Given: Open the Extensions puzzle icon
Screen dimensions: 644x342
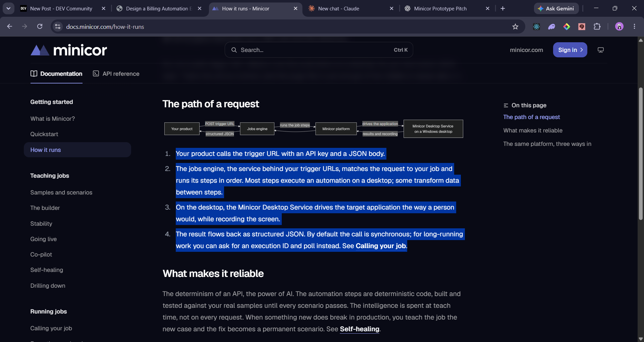Looking at the screenshot, I should click(x=597, y=26).
